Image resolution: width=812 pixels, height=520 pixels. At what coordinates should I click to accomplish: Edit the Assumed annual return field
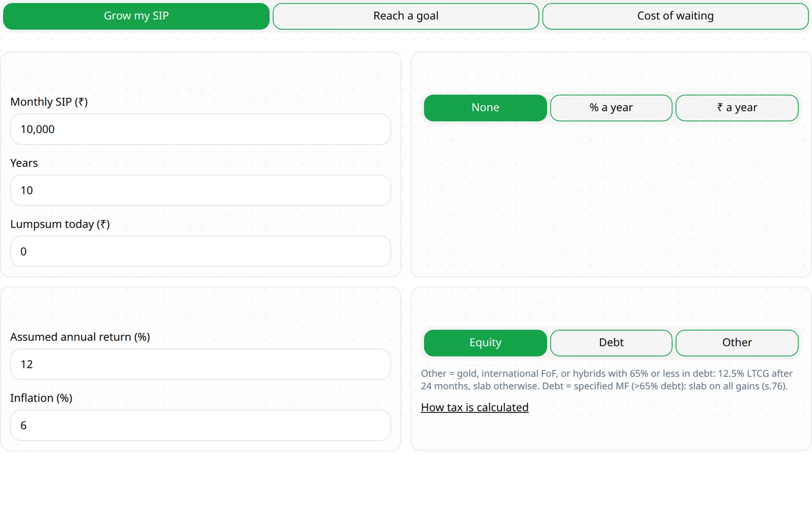[x=200, y=364]
